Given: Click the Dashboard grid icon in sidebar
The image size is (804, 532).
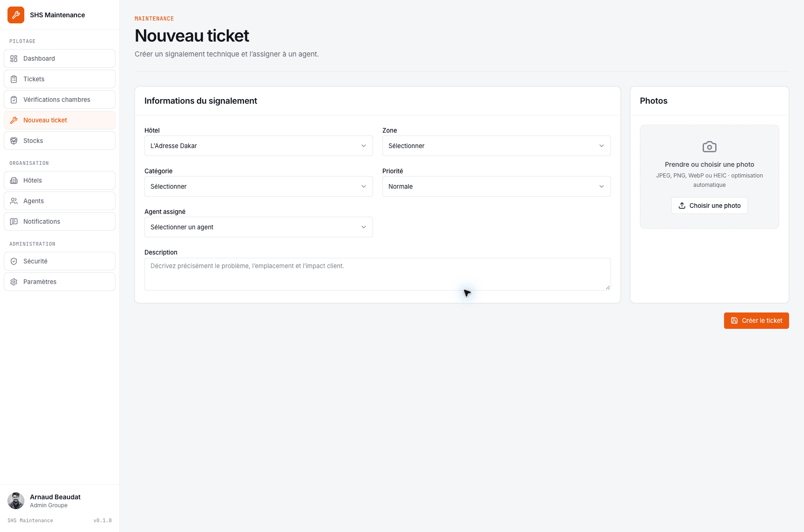Looking at the screenshot, I should coord(14,58).
